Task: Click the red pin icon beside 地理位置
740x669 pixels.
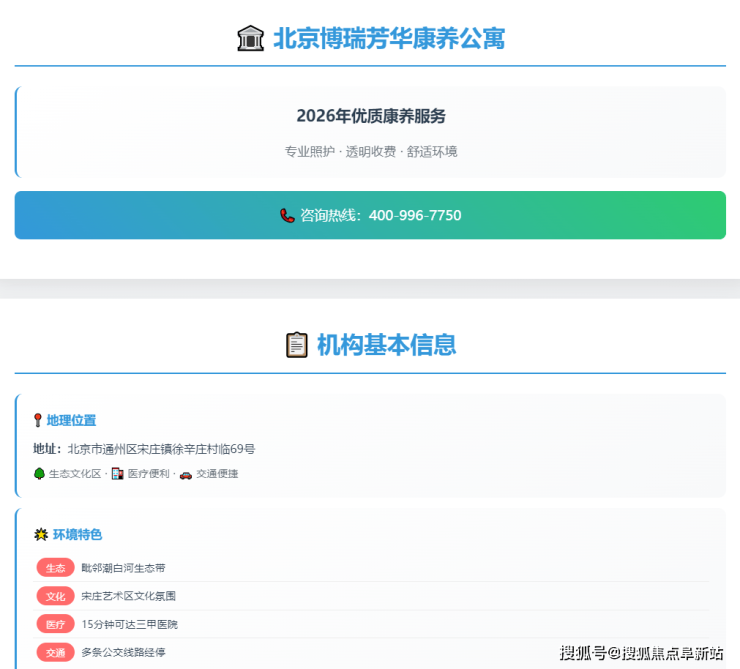Action: (x=38, y=421)
